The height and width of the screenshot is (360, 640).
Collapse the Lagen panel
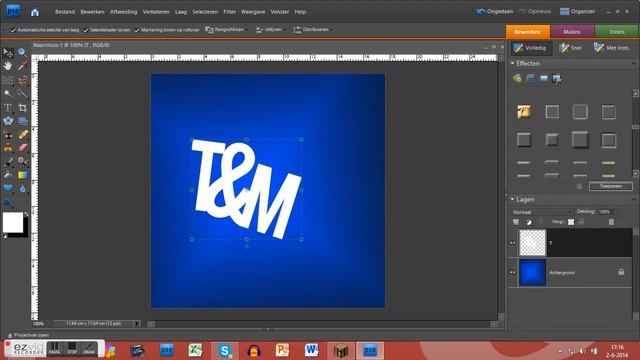point(513,200)
